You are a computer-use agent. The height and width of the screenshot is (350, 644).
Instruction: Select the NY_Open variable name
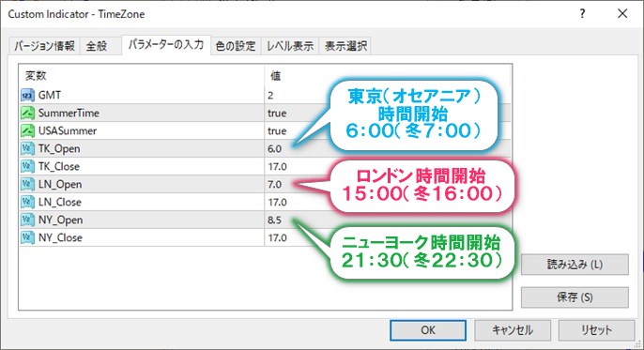(60, 221)
